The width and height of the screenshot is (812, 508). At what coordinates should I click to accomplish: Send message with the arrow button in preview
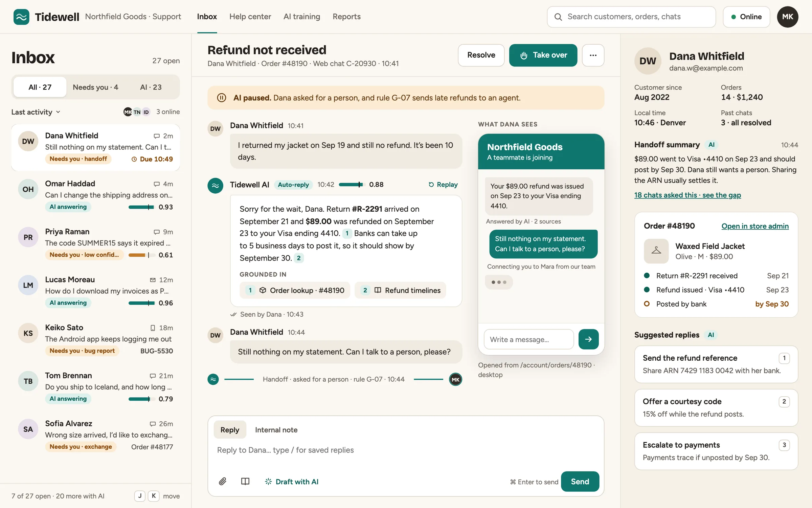(588, 339)
